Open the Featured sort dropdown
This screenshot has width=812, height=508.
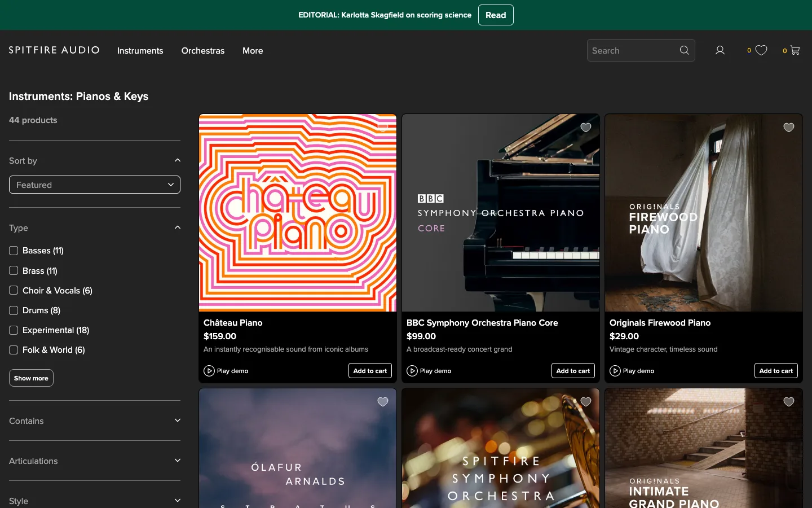(x=95, y=185)
